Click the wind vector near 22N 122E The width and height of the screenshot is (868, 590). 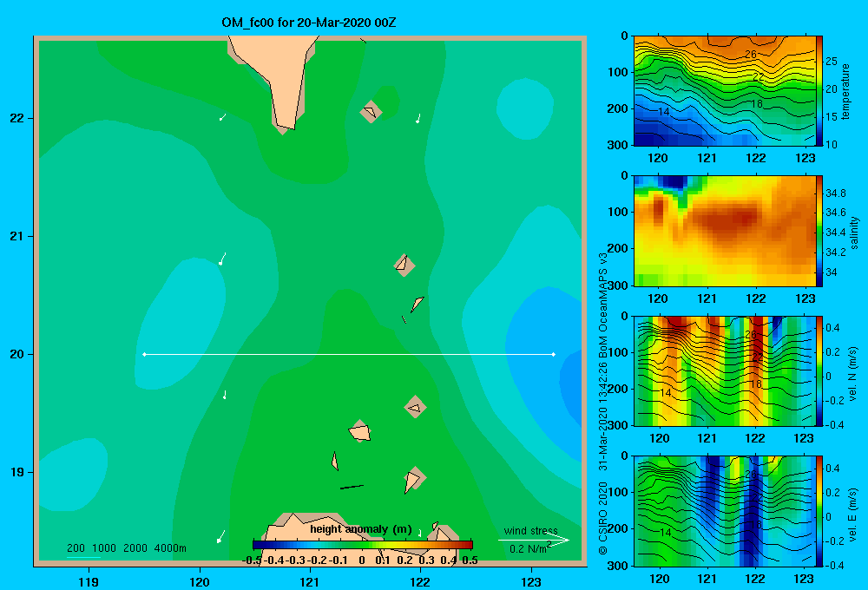tap(418, 119)
